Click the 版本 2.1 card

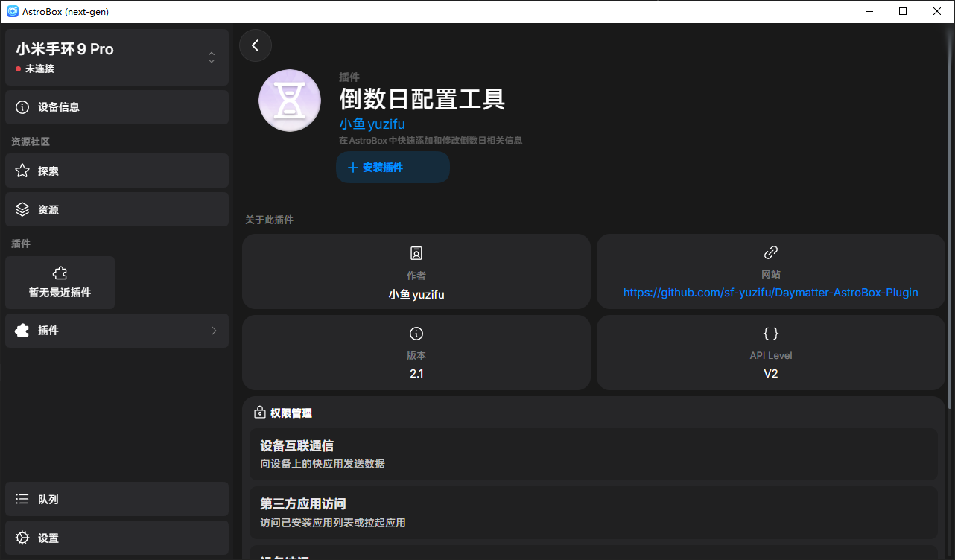416,353
